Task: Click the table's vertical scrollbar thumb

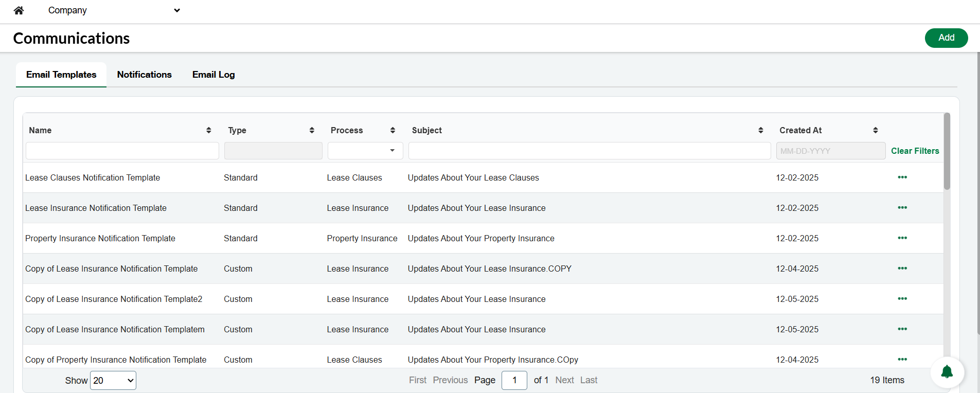Action: click(x=947, y=151)
